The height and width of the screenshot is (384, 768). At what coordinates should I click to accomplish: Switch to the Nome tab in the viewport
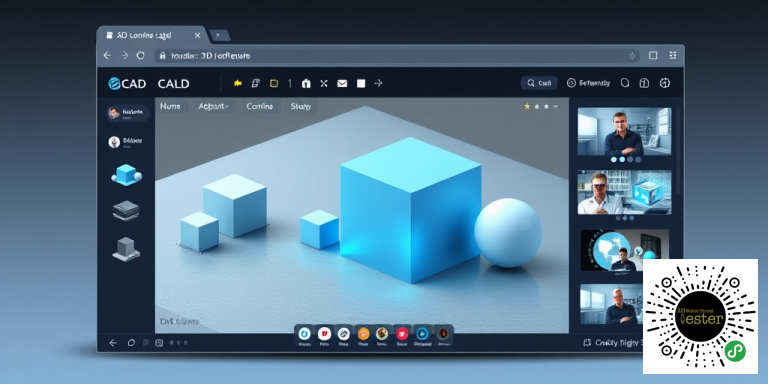coord(170,106)
